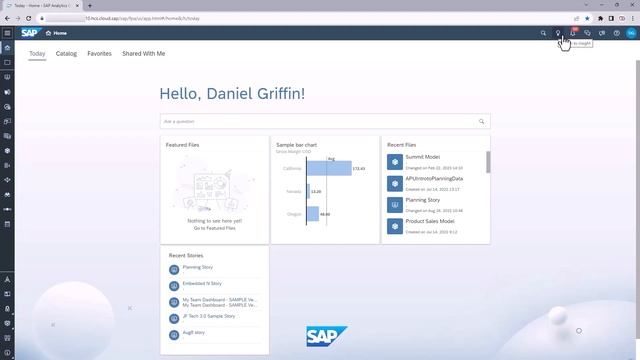This screenshot has width=640, height=360.
Task: Switch to the Catalog tab
Action: 66,53
